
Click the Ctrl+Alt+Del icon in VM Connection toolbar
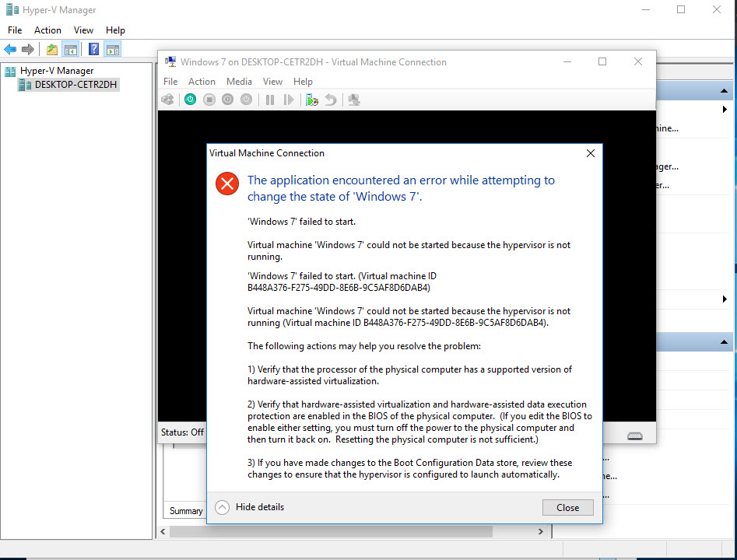[x=168, y=100]
